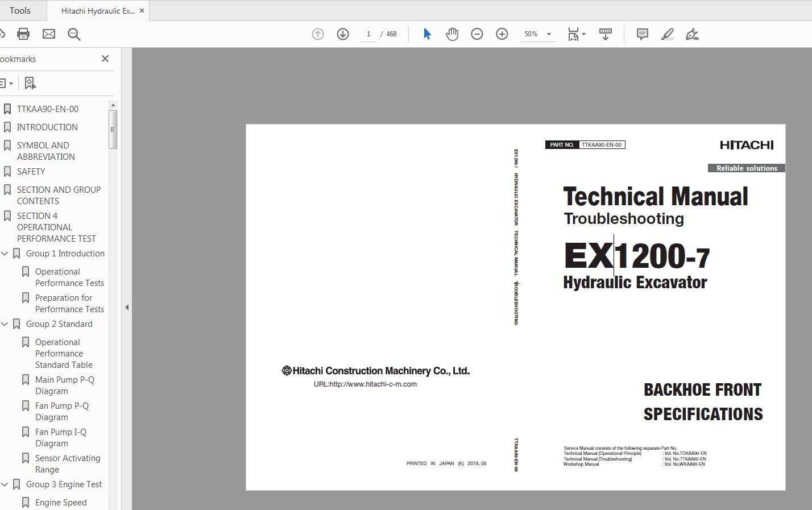The height and width of the screenshot is (510, 812).
Task: Add a comment sticky note
Action: click(643, 34)
